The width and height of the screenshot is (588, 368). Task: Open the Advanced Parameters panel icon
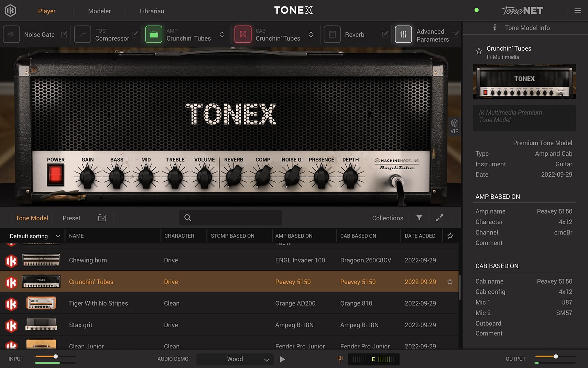[403, 34]
